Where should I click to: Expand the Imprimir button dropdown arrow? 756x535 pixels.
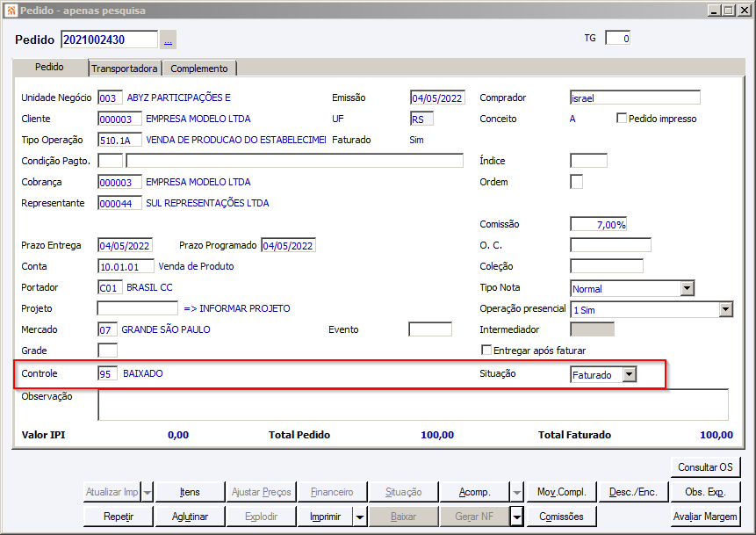point(359,517)
